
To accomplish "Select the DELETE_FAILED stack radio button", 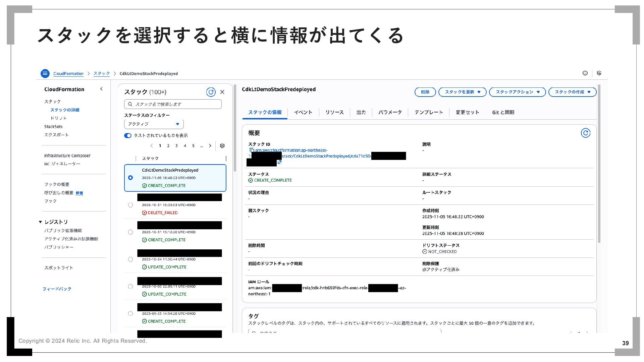I will point(130,205).
